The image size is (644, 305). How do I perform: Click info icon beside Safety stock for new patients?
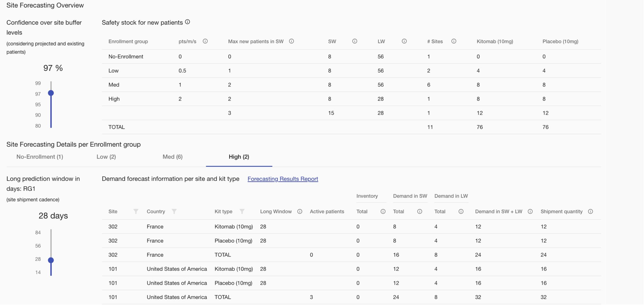(187, 22)
